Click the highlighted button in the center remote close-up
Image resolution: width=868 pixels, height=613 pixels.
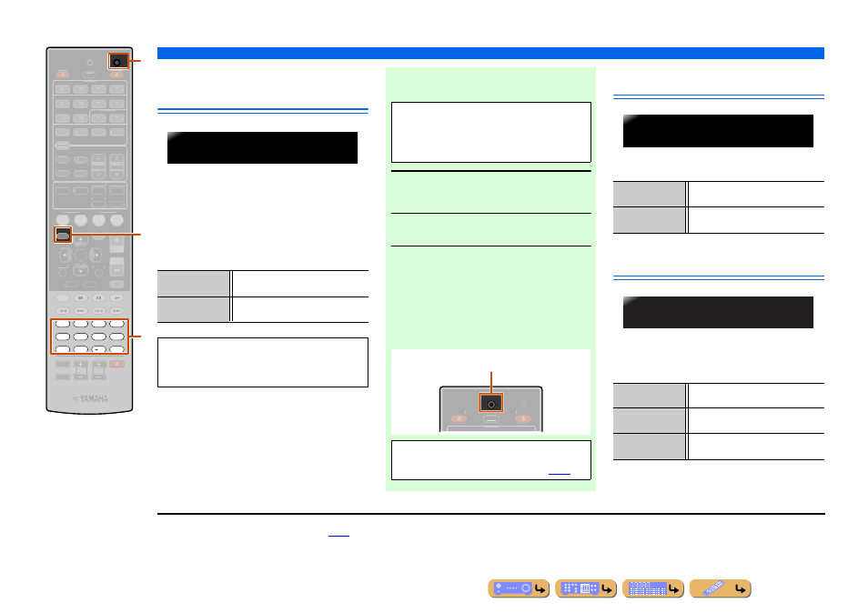pyautogui.click(x=491, y=403)
